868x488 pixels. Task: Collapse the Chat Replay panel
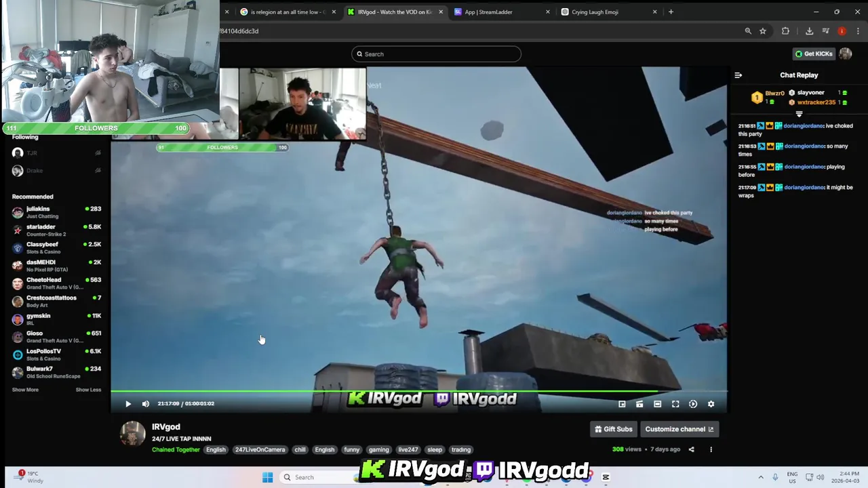coord(738,75)
